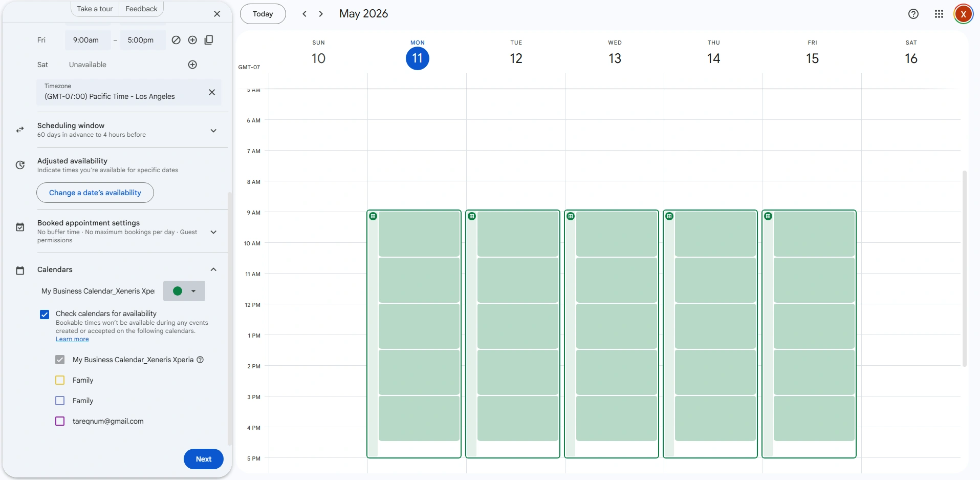Click the Booked appointment settings calendar icon
The height and width of the screenshot is (480, 980).
[x=20, y=227]
